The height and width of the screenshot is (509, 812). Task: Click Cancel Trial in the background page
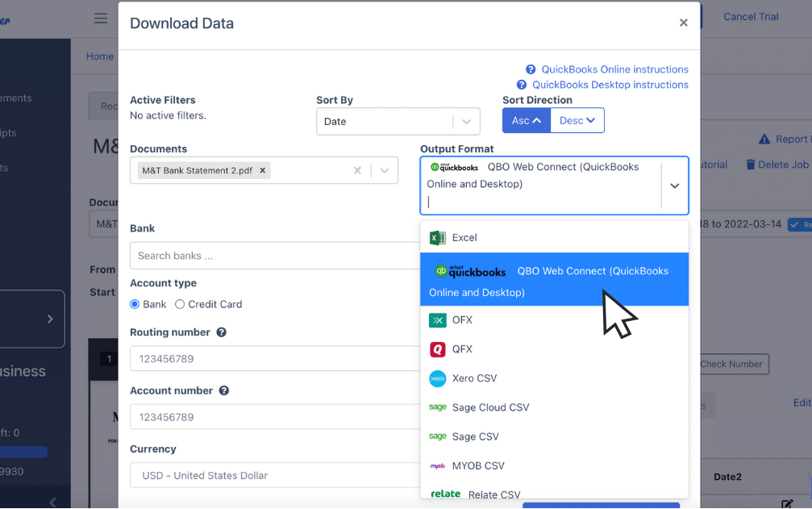tap(751, 17)
